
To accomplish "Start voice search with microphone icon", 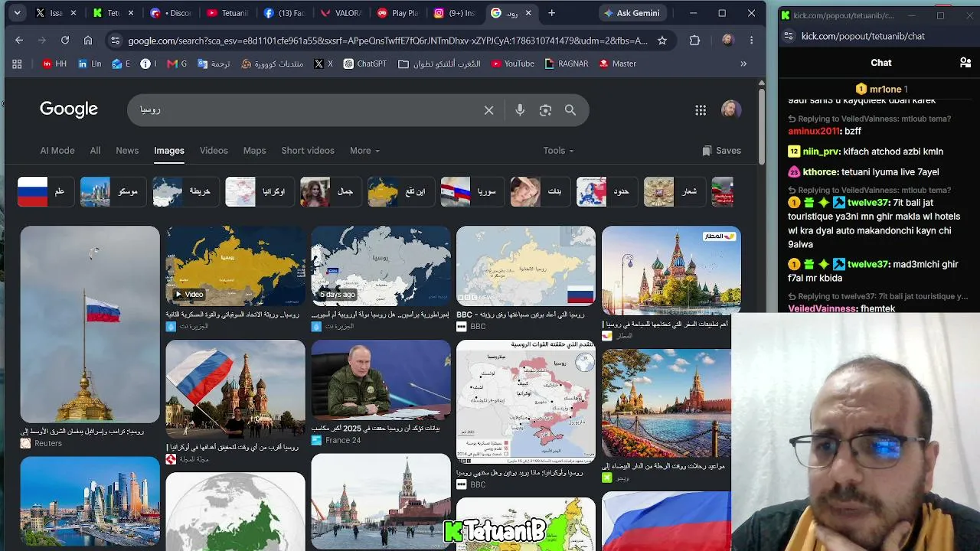I will click(520, 110).
